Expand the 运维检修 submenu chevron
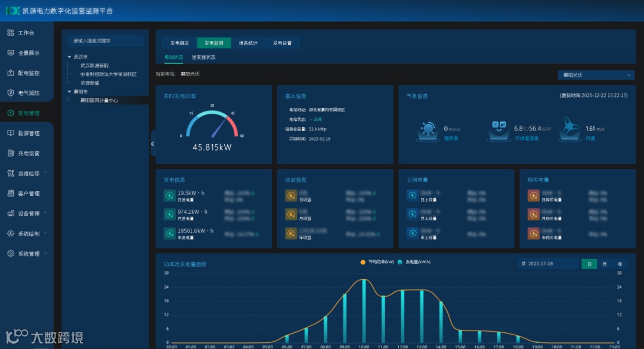This screenshot has height=349, width=644. click(x=45, y=173)
